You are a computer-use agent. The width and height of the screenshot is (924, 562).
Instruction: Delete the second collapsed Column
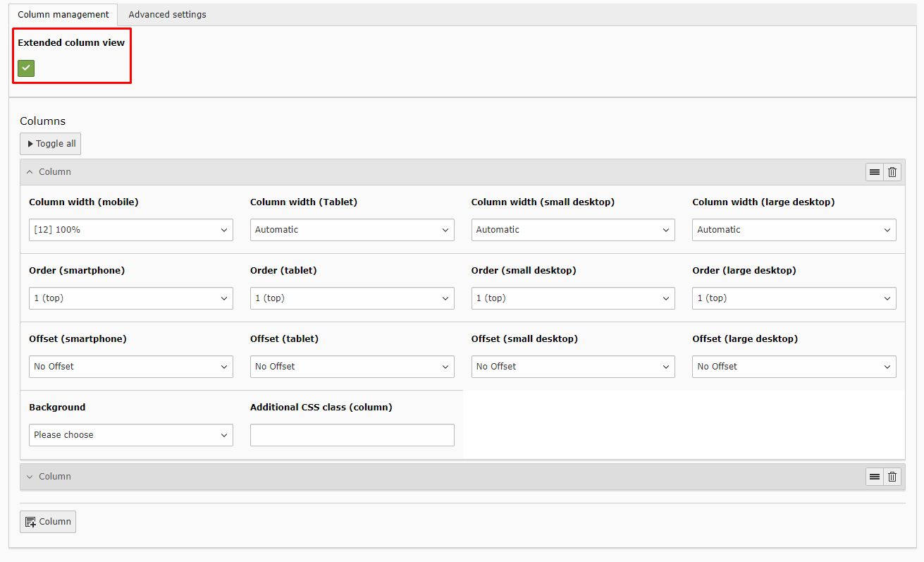click(892, 477)
